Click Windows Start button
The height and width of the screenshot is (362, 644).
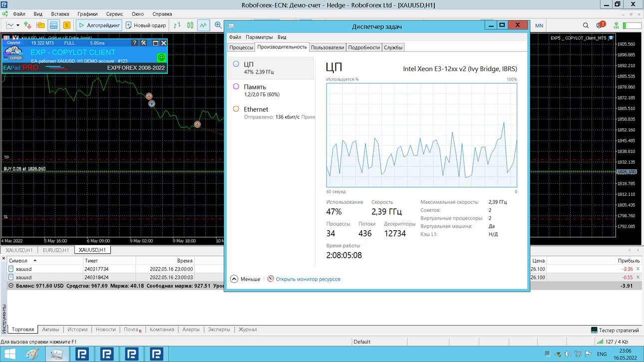coord(9,354)
